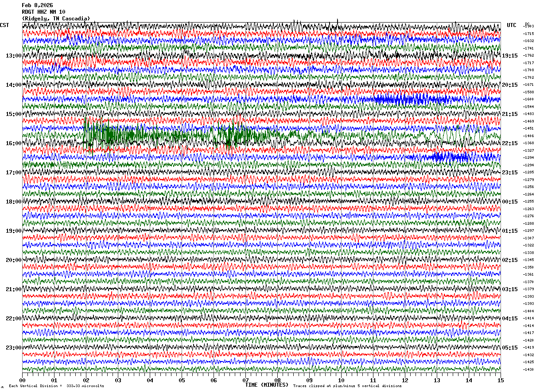Click the Traces clipped at plus/minus 5 note
The height and width of the screenshot is (392, 536).
pos(347,386)
